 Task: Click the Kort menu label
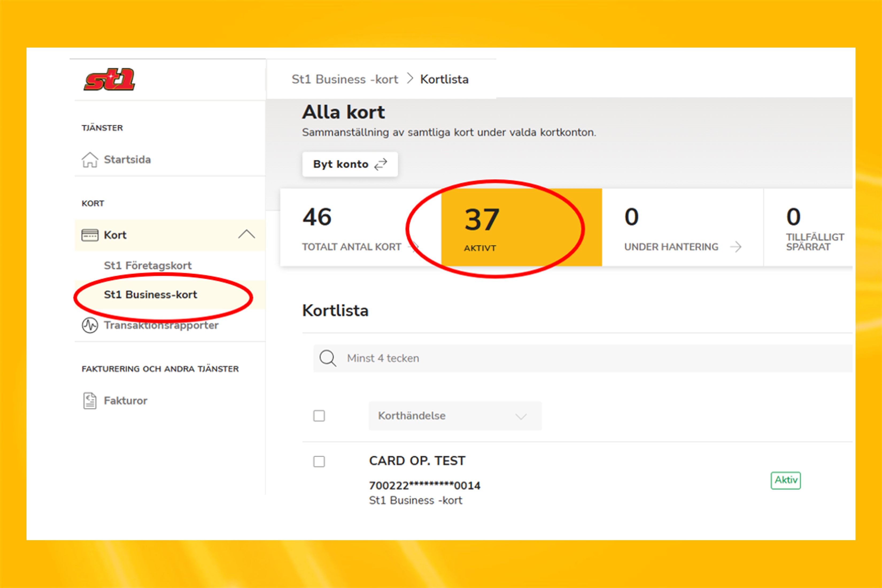point(115,235)
